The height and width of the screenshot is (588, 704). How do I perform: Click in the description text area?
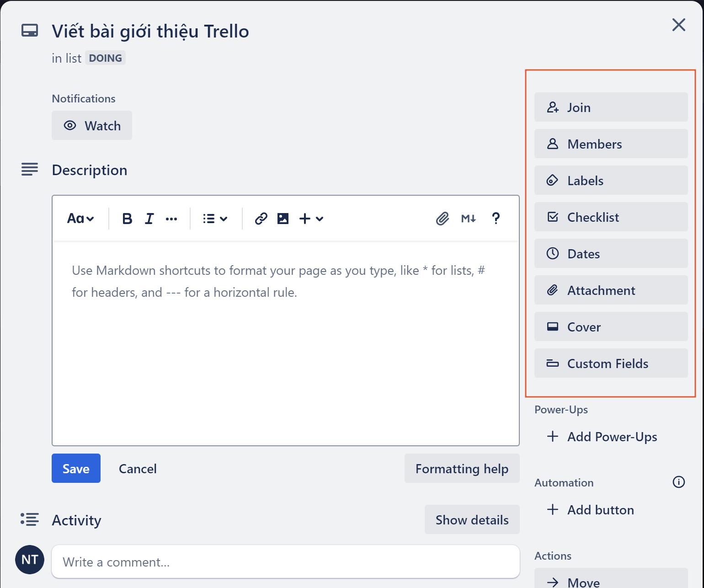point(286,343)
